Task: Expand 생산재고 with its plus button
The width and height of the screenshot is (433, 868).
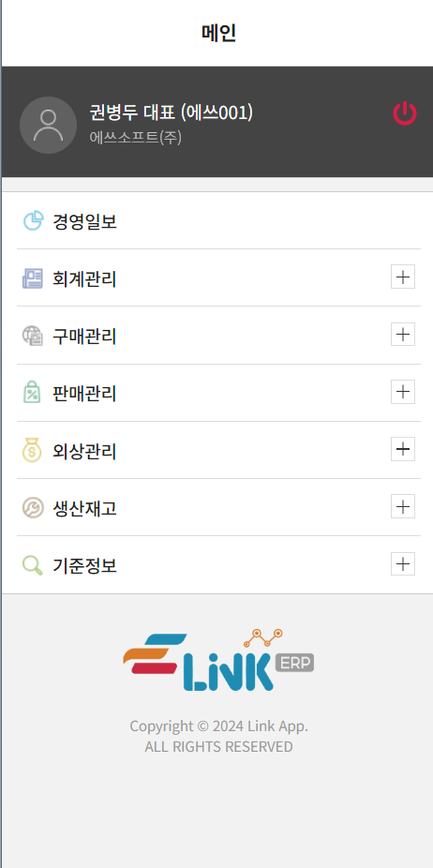Action: pos(403,506)
